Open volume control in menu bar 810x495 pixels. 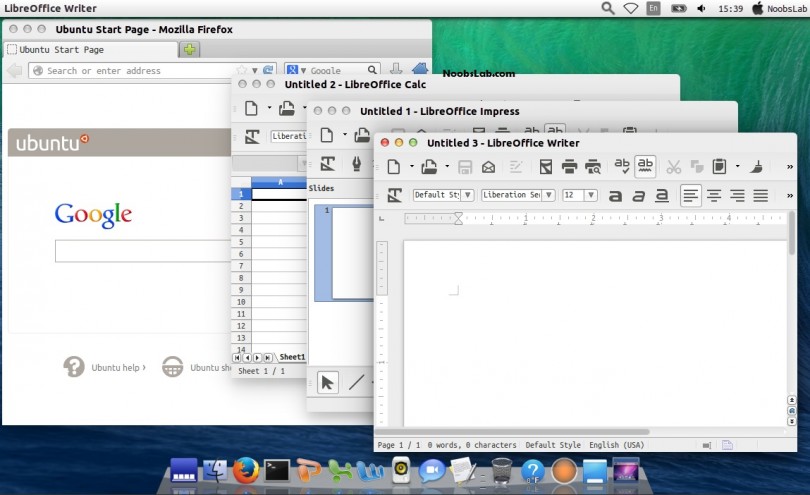coord(701,8)
